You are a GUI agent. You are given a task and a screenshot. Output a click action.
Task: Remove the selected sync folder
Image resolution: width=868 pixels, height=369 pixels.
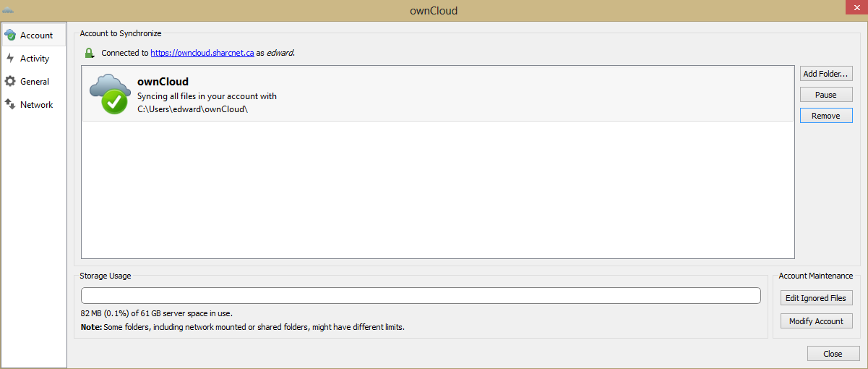click(825, 116)
